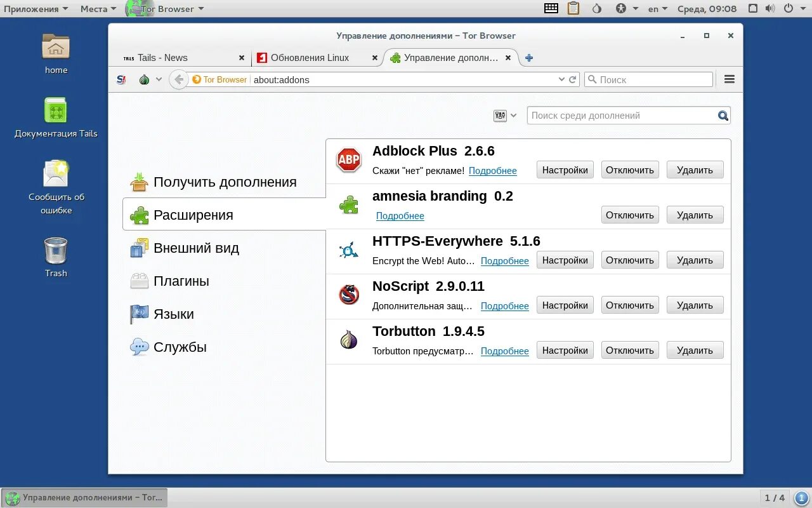Open Adblock Plus Настройки
The height and width of the screenshot is (508, 812).
(565, 170)
